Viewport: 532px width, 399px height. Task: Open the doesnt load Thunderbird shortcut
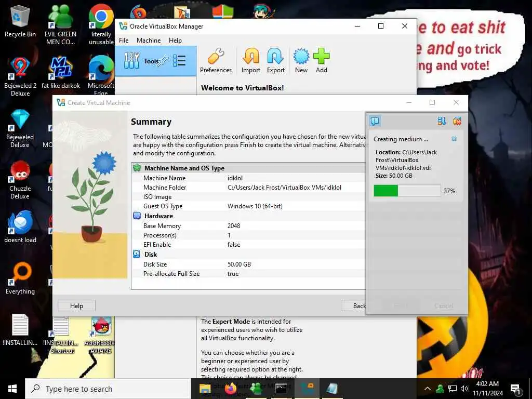[20, 227]
